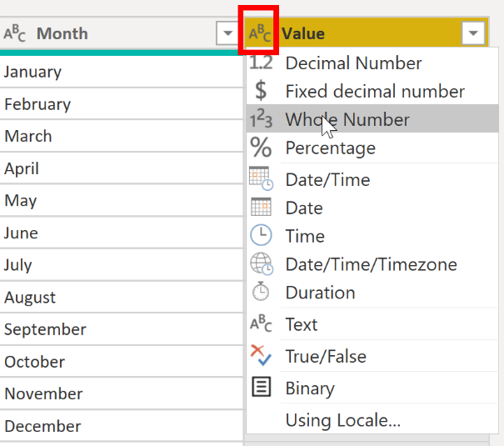Viewport: 504px width, 446px height.
Task: Select the March cell
Action: pyautogui.click(x=121, y=136)
